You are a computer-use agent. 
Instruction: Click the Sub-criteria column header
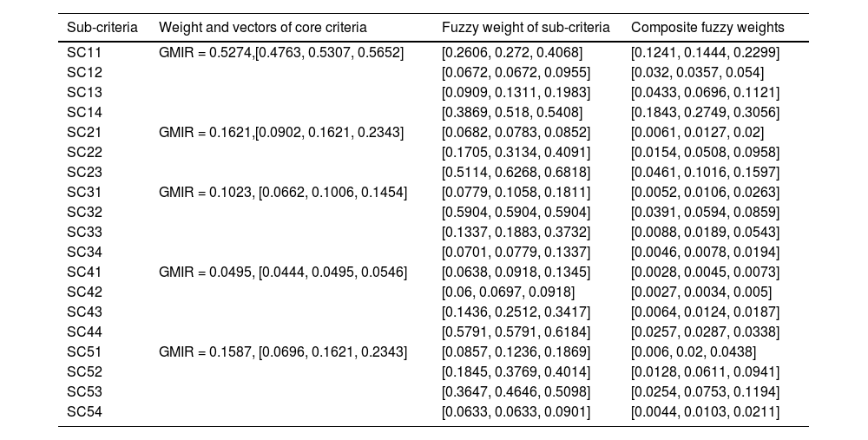tap(102, 28)
